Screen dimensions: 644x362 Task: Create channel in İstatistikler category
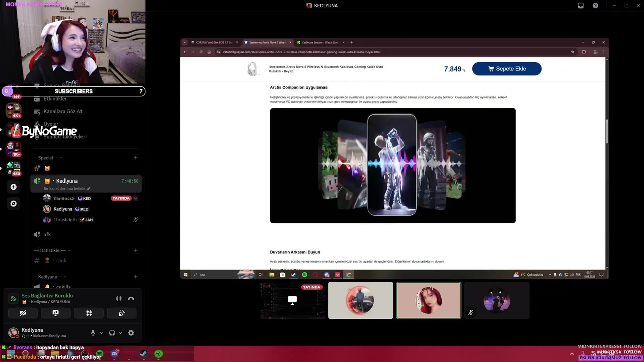coord(135,250)
